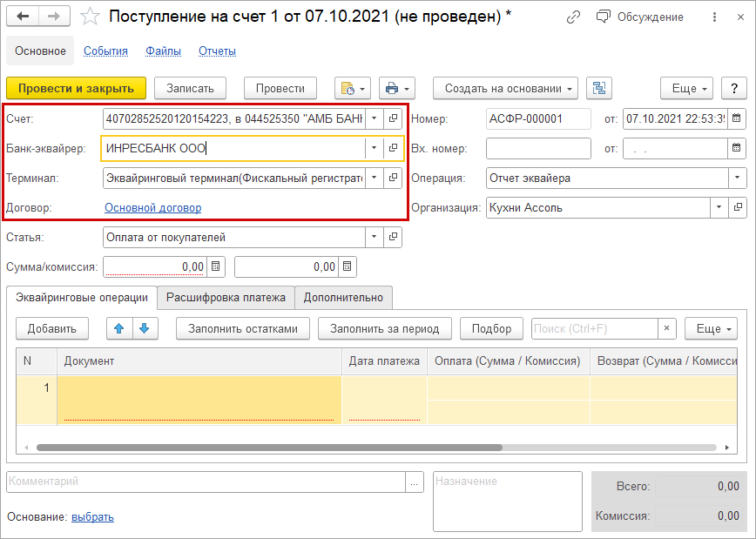The height and width of the screenshot is (539, 756).
Task: Click the Поиск (Ctrl+F) search field
Action: pos(595,329)
